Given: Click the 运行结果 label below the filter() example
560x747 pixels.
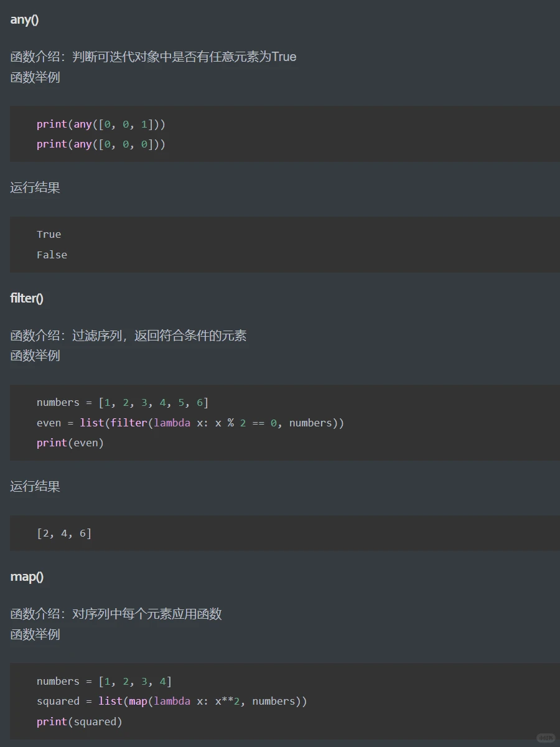Looking at the screenshot, I should (34, 486).
